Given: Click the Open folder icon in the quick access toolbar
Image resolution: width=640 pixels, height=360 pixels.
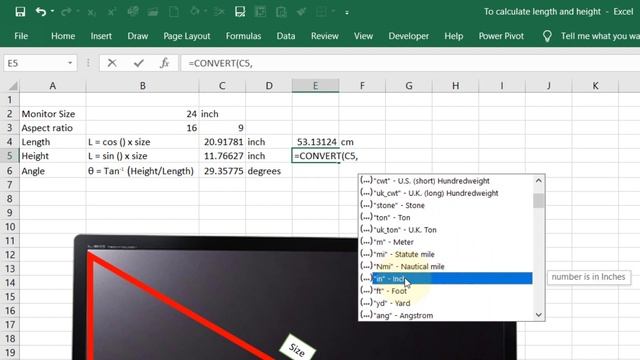Looking at the screenshot, I should click(153, 12).
